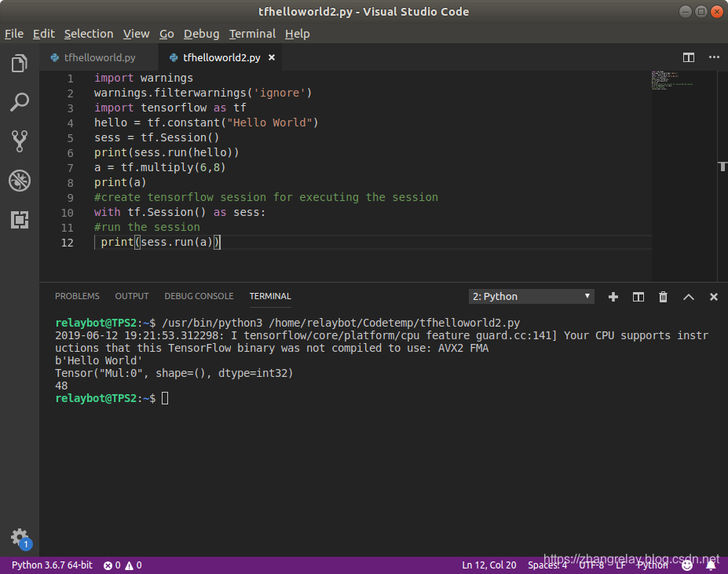Open the editor More Actions ellipsis
This screenshot has width=728, height=574.
click(x=714, y=57)
